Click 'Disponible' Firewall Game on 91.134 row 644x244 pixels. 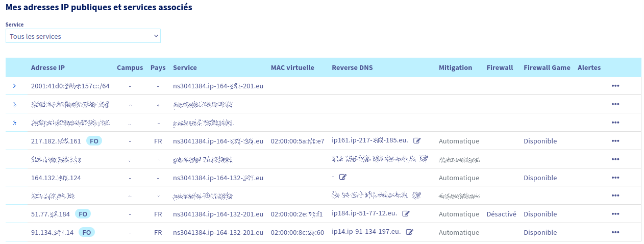540,232
